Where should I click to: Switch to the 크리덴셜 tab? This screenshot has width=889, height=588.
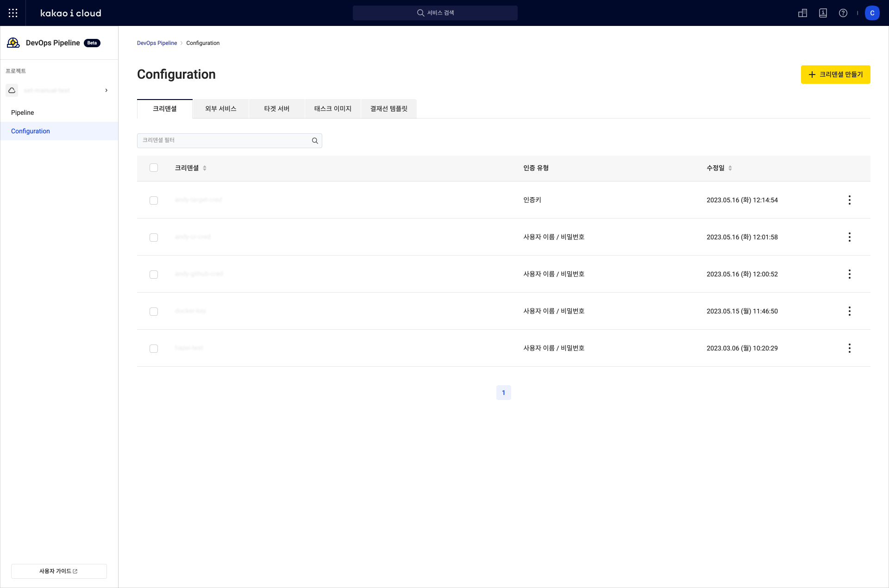pos(165,109)
